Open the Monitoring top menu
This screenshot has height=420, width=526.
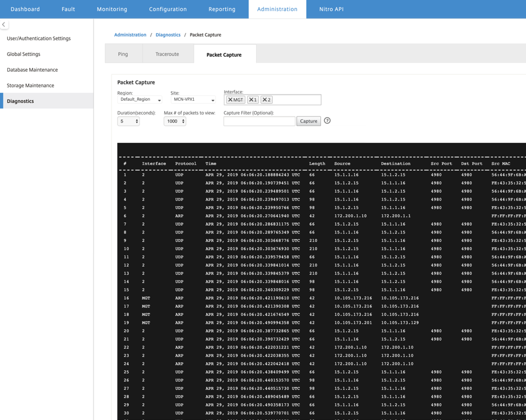point(112,9)
